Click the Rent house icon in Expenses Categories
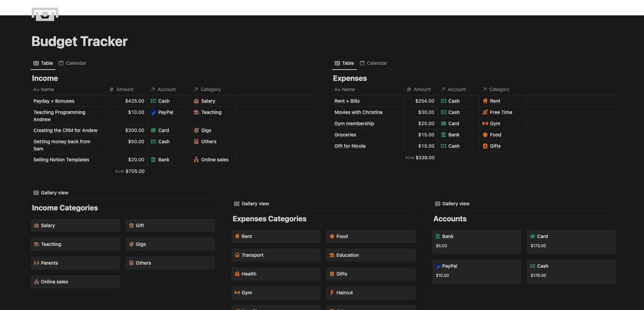Viewport: 644px width, 310px height. 237,236
